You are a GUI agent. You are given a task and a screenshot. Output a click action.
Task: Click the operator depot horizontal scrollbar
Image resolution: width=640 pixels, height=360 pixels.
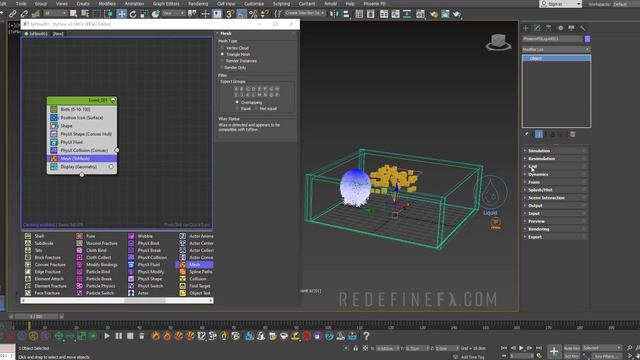tap(117, 300)
